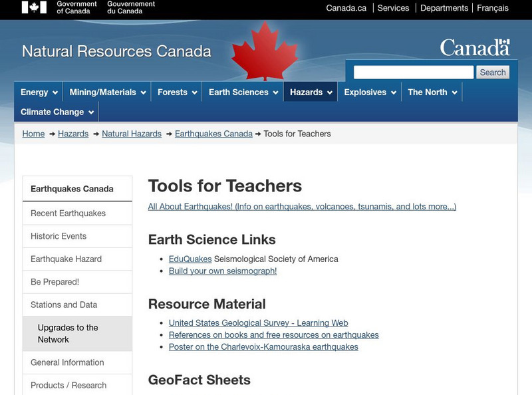The image size is (532, 395).
Task: Focus the site search input field
Action: click(x=413, y=72)
